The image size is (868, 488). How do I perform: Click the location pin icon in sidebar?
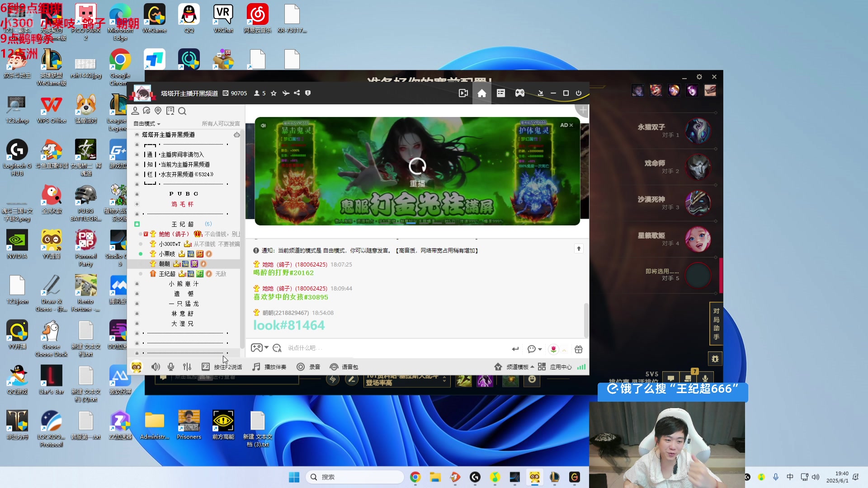[158, 111]
